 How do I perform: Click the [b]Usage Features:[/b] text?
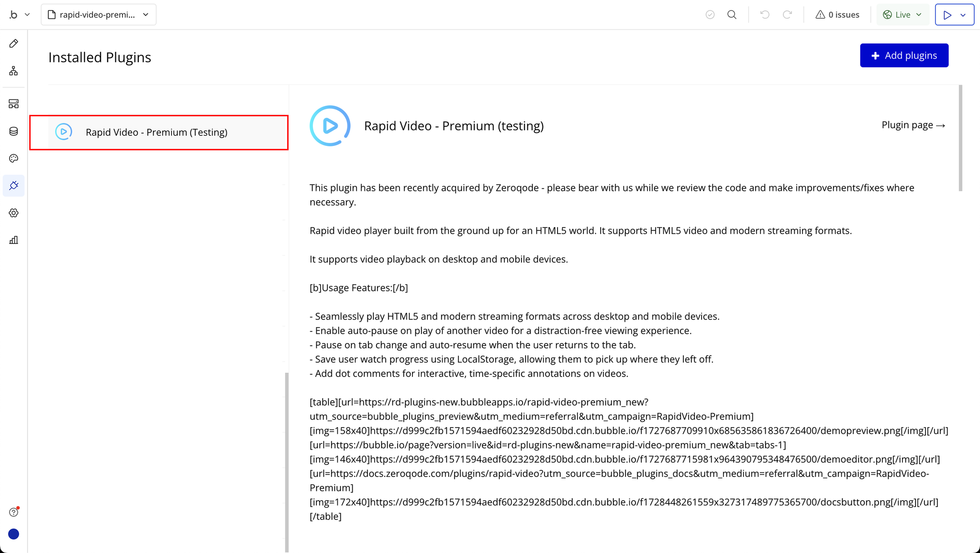[359, 288]
